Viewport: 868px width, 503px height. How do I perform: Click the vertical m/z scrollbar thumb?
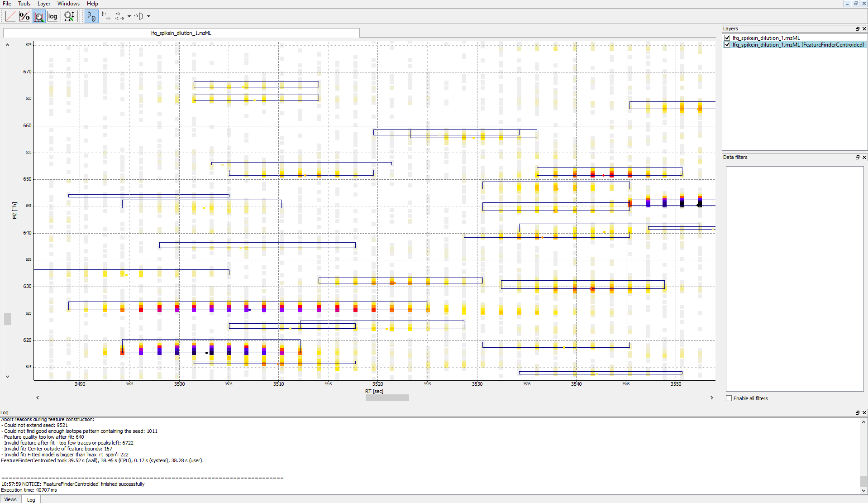click(7, 319)
